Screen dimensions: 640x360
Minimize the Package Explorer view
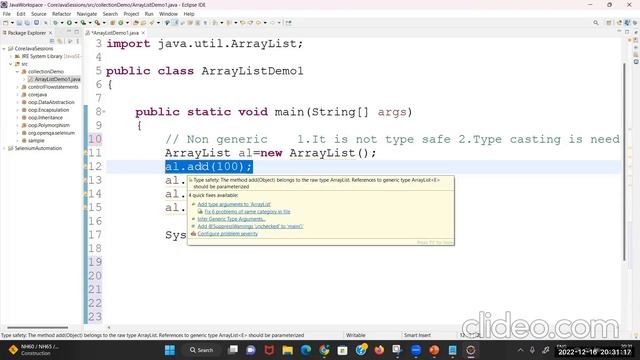(69, 32)
